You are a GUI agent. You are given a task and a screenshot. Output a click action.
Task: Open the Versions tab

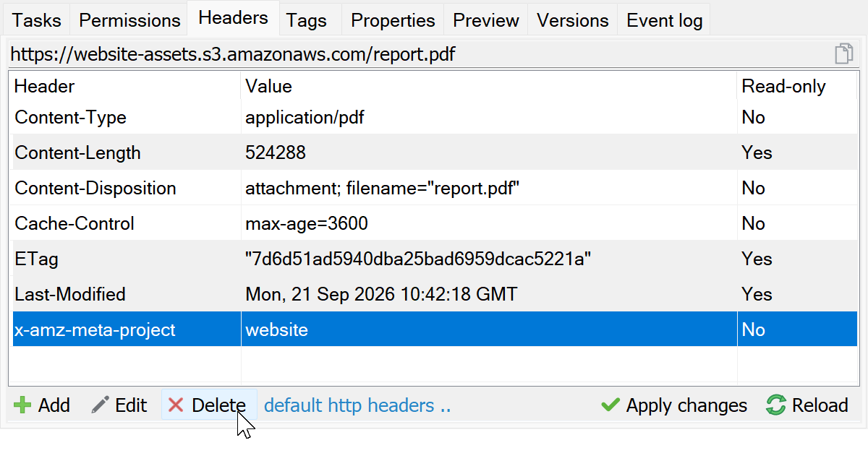573,20
